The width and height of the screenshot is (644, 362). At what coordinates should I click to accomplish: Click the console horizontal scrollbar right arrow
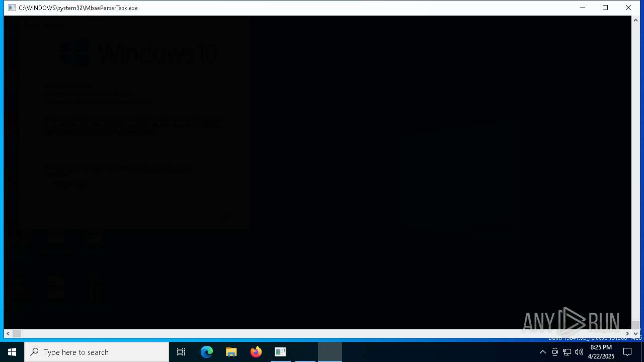[x=627, y=333]
